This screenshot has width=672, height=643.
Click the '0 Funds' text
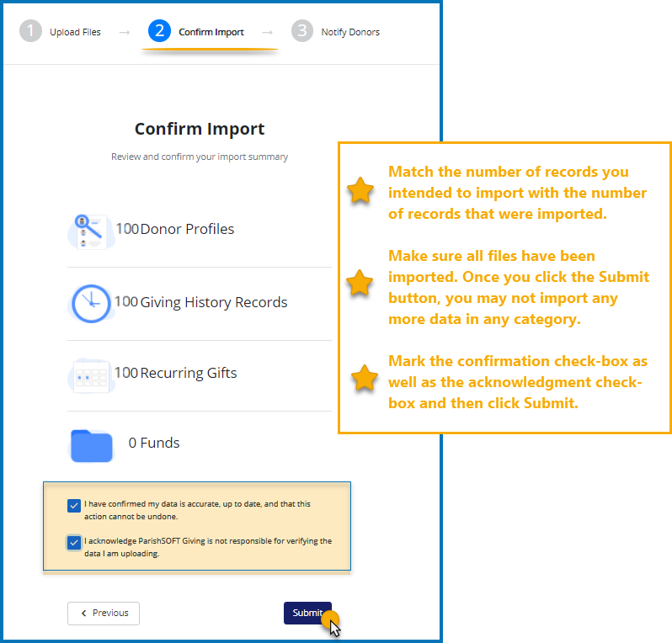[x=154, y=443]
